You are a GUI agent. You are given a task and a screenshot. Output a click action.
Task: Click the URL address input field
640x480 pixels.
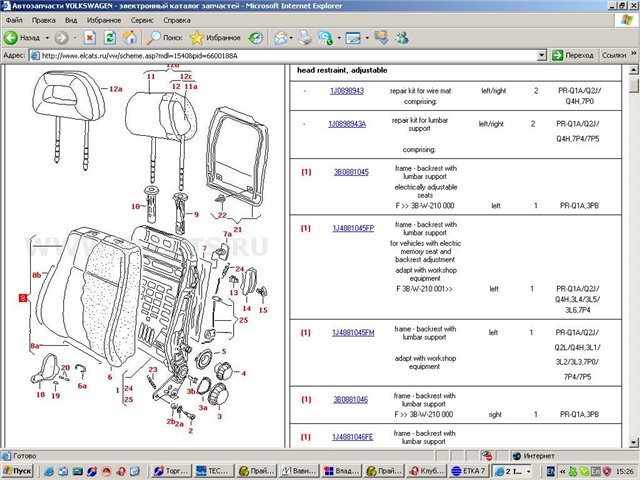pyautogui.click(x=288, y=55)
